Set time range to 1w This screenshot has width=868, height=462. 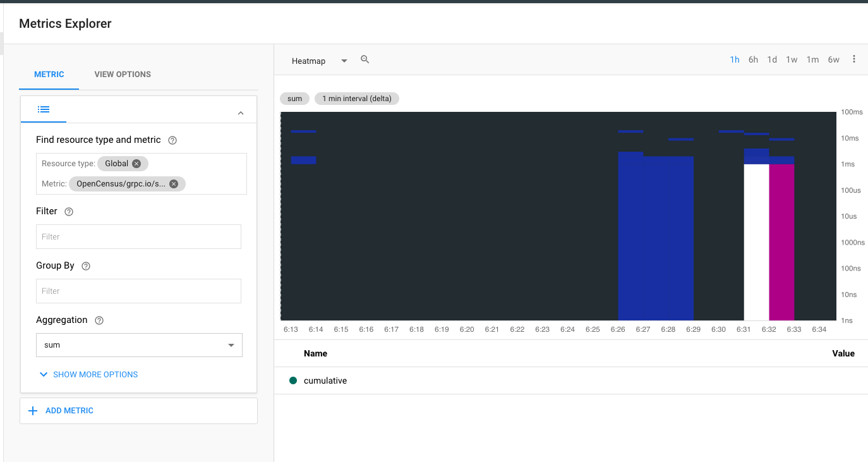click(x=792, y=60)
